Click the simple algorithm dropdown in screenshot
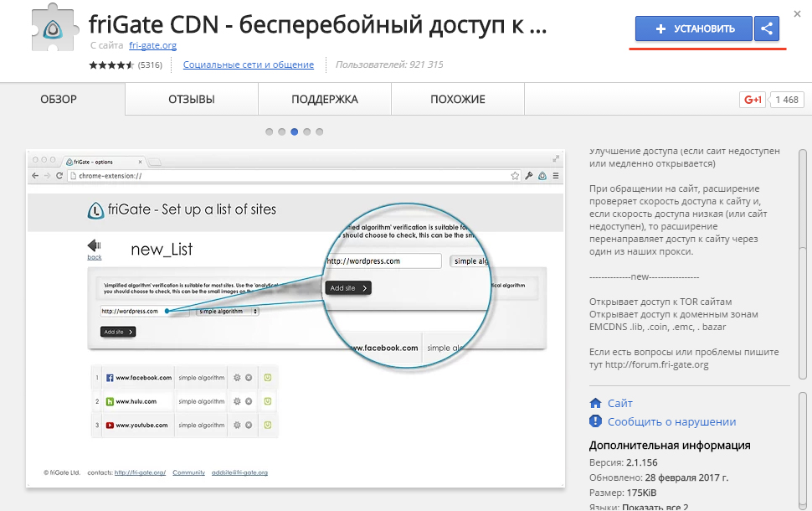812x511 pixels. 228,311
